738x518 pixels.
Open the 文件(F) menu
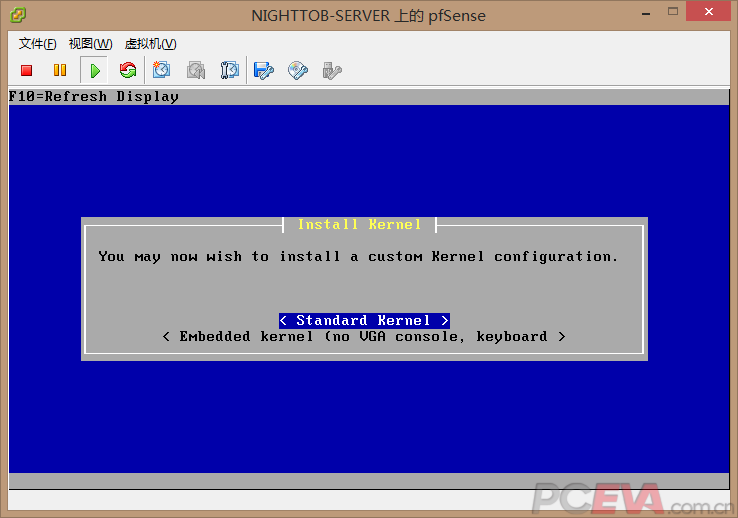pos(38,44)
